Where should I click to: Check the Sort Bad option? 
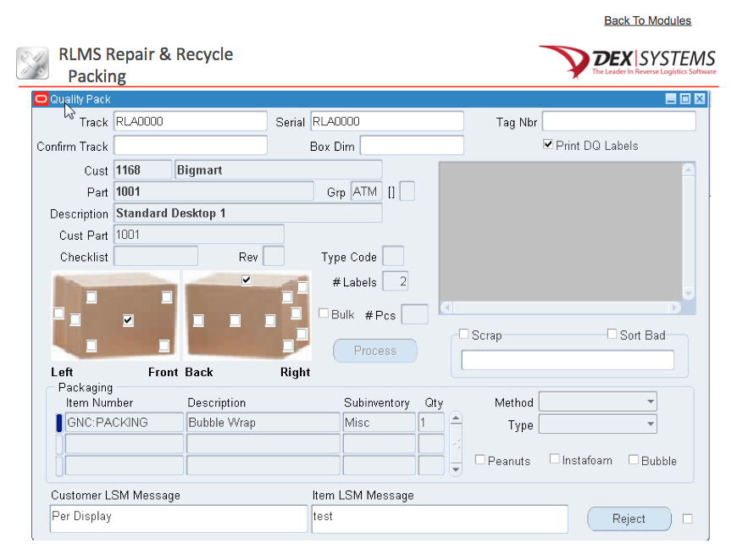point(612,334)
